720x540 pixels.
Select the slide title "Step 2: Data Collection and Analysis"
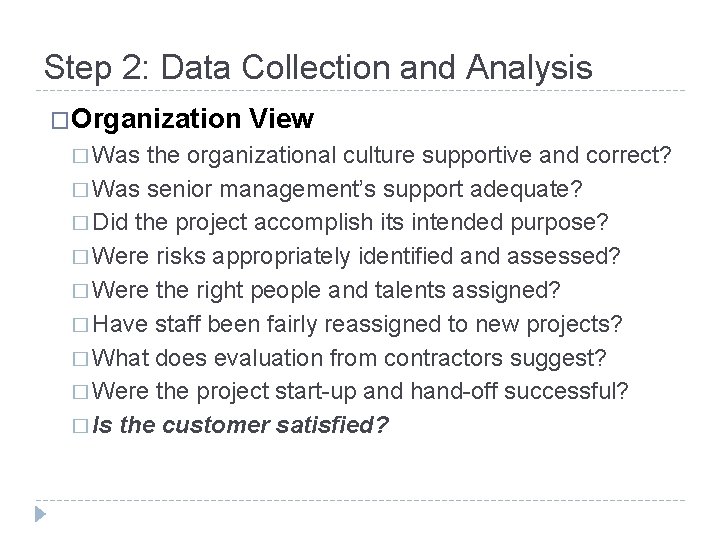318,67
